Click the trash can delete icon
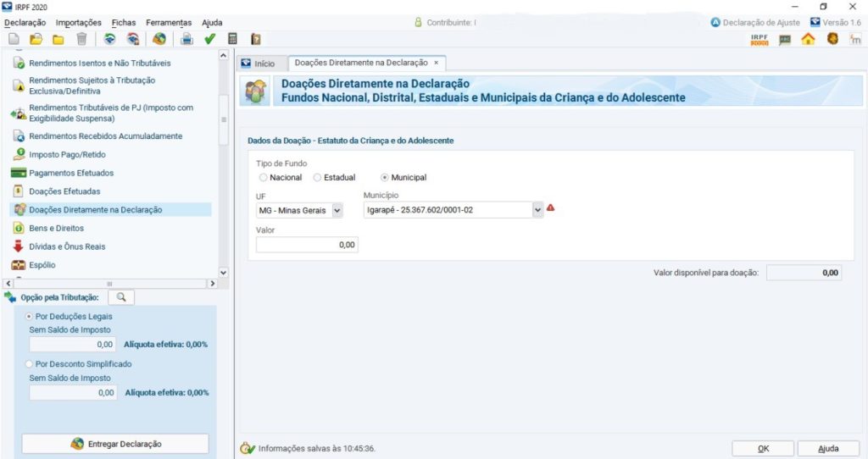The image size is (868, 459). (81, 39)
